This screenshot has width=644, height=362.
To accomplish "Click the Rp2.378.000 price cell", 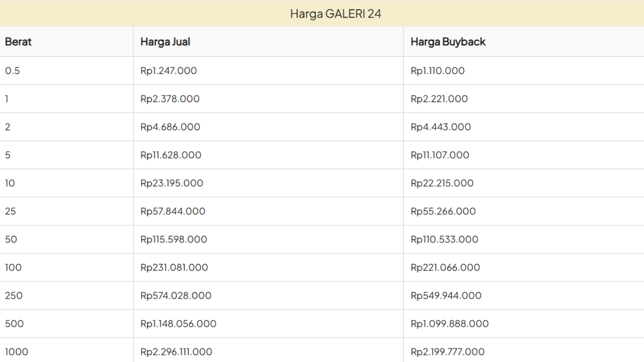I will [x=170, y=99].
